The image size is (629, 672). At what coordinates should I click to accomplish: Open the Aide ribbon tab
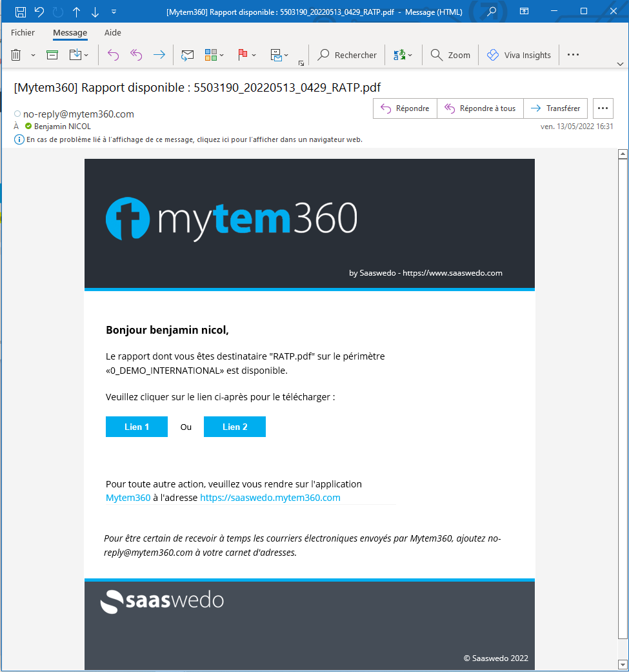pos(113,32)
